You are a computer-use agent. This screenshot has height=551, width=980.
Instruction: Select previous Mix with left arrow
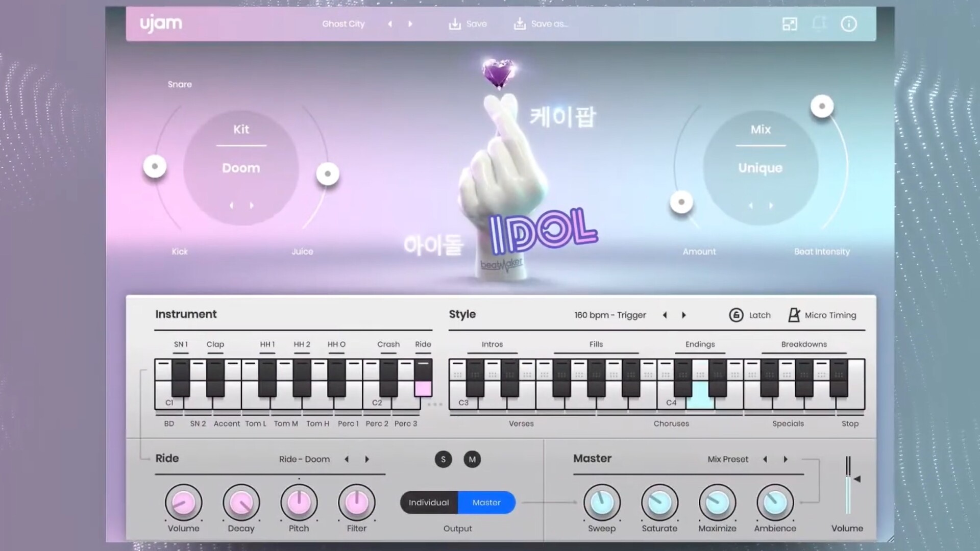click(x=751, y=206)
